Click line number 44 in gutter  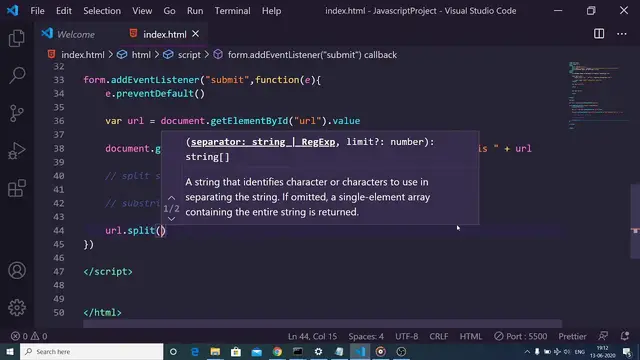(x=59, y=231)
